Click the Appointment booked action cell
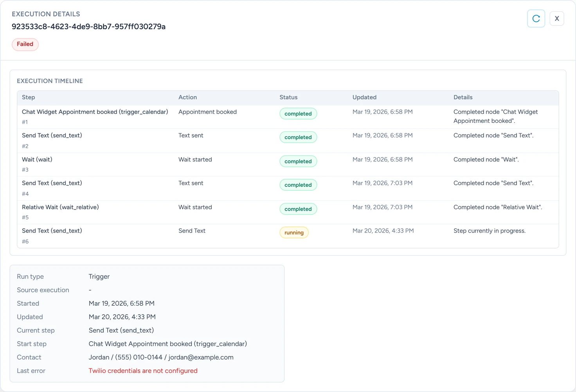Screen dimensions: 576x392 [x=207, y=112]
